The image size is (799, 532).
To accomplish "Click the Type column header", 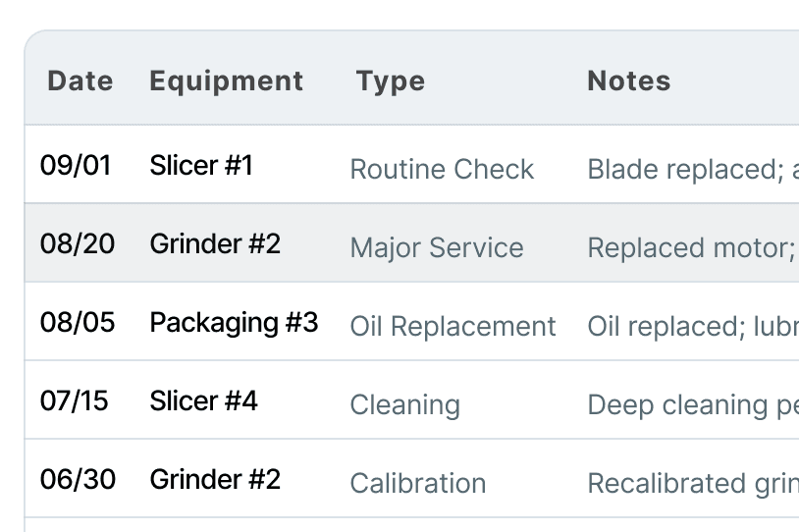I will point(391,81).
